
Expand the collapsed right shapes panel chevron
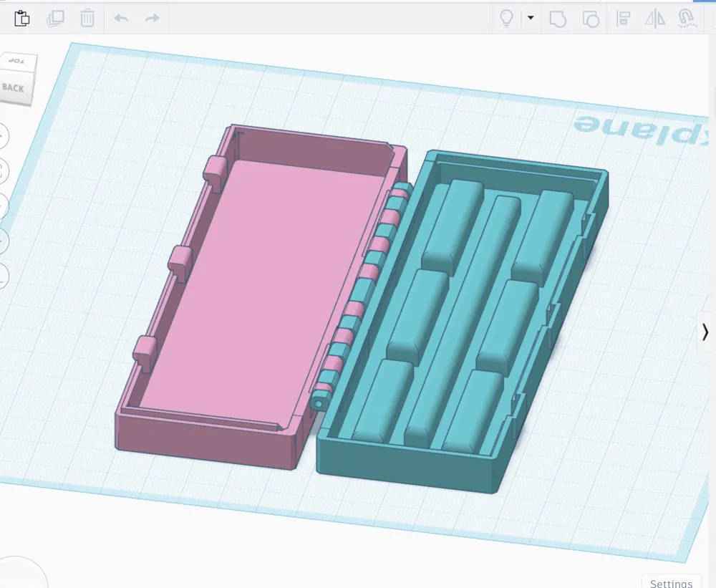tap(705, 332)
